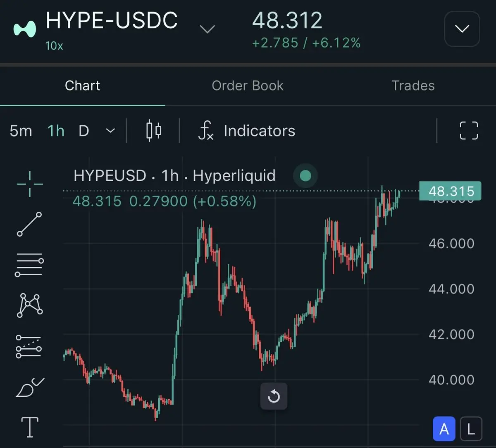Open the forecasting position tool
This screenshot has width=496, height=448.
pos(29,346)
